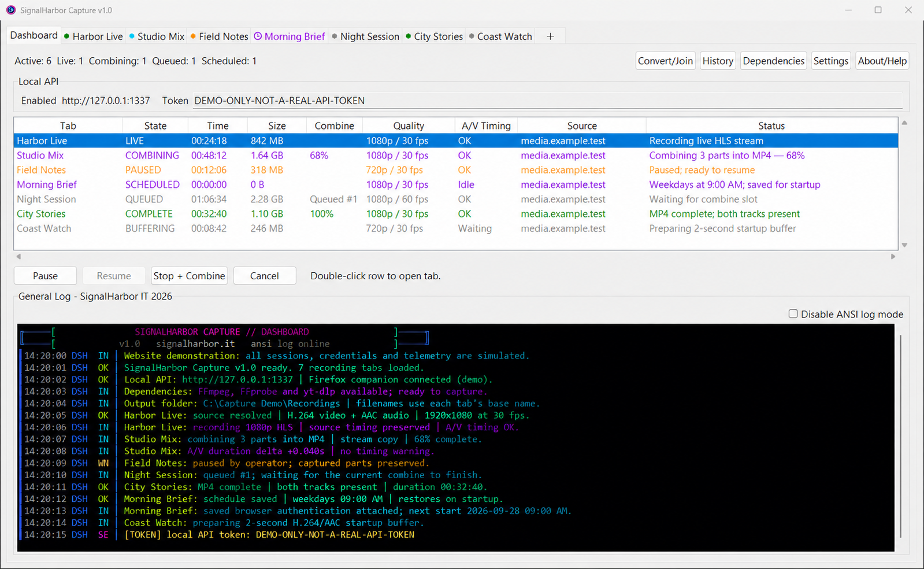Image resolution: width=924 pixels, height=569 pixels.
Task: Open the Convert/Join tool
Action: [x=665, y=61]
